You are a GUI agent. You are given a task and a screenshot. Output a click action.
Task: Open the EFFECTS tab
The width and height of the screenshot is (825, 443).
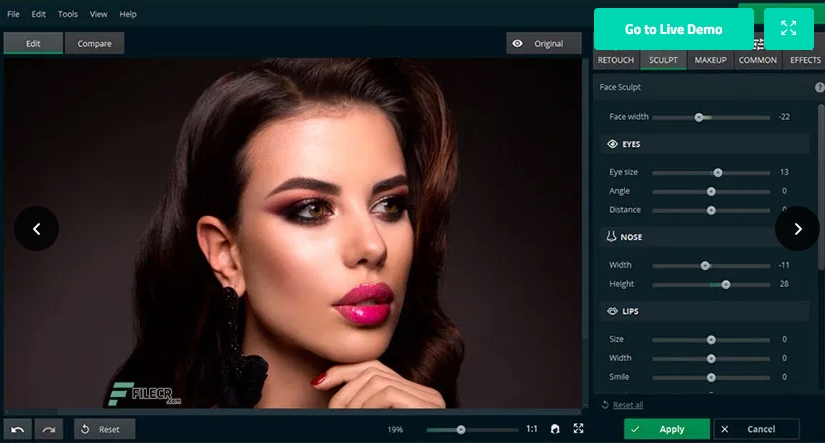(805, 60)
